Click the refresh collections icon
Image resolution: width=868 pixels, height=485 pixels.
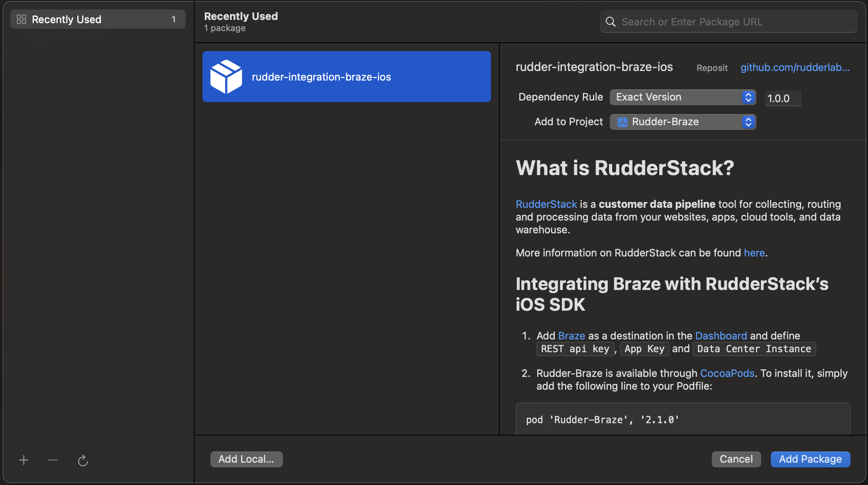coord(82,461)
